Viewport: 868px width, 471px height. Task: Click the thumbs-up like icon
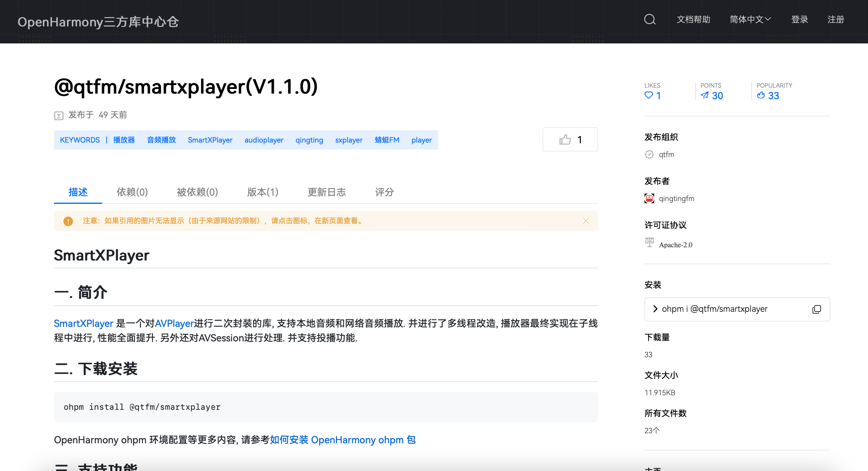(565, 140)
